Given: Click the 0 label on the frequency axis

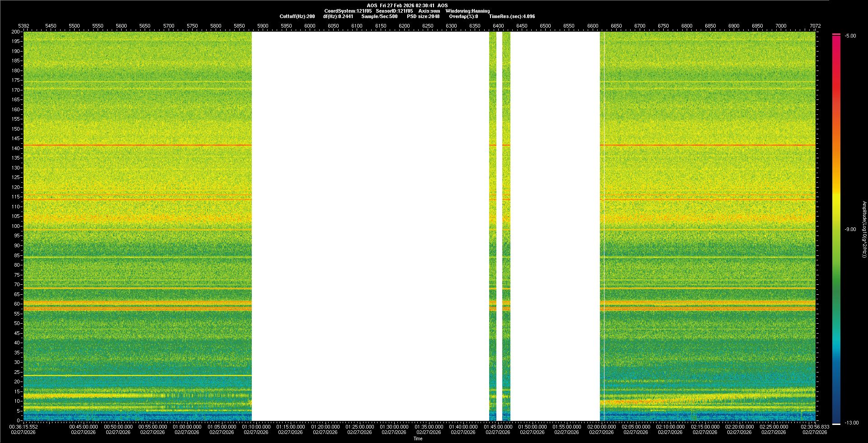Looking at the screenshot, I should [x=19, y=421].
